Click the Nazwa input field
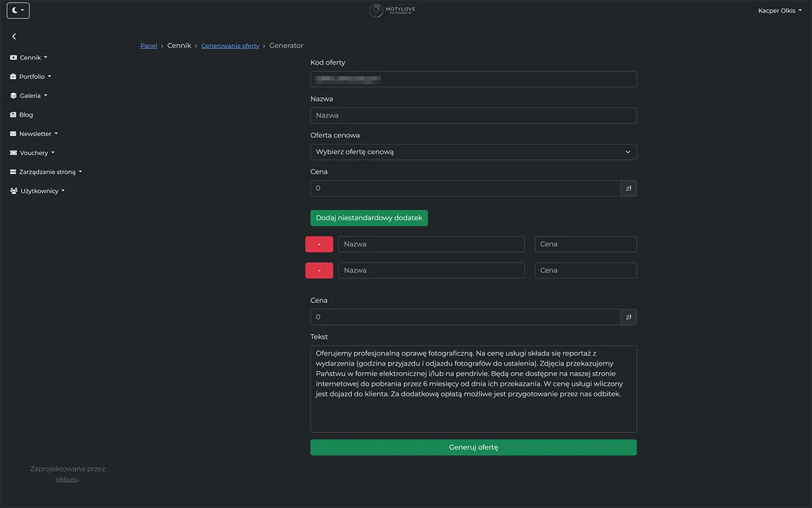The width and height of the screenshot is (812, 508). click(473, 115)
